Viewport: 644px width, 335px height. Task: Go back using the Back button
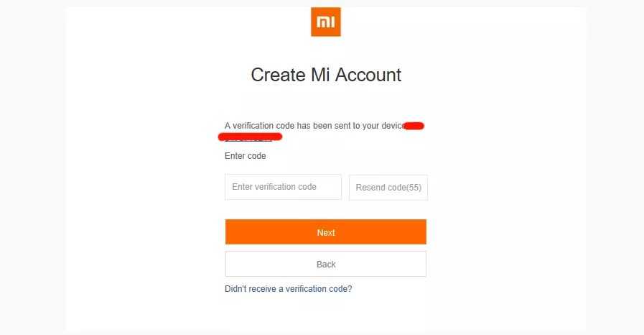click(x=326, y=264)
